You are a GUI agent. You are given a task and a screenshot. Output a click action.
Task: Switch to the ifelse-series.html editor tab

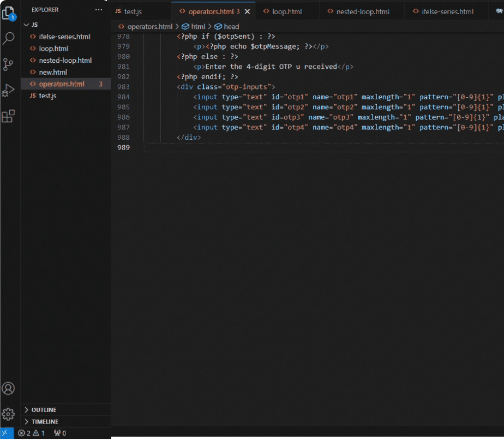[x=447, y=11]
